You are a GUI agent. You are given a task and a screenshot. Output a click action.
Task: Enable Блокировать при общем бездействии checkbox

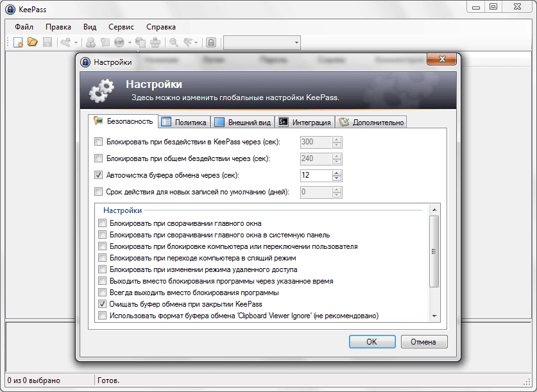click(x=98, y=158)
